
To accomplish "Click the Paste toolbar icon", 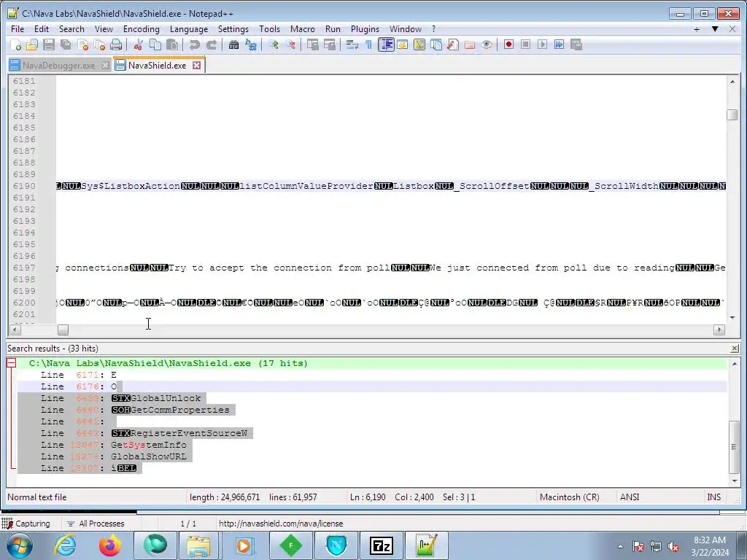I will coord(172,44).
